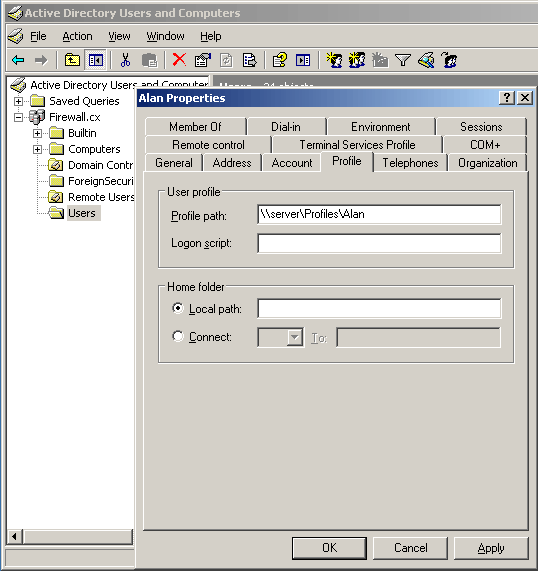
Task: Click the Back arrow toolbar icon
Action: 18,60
